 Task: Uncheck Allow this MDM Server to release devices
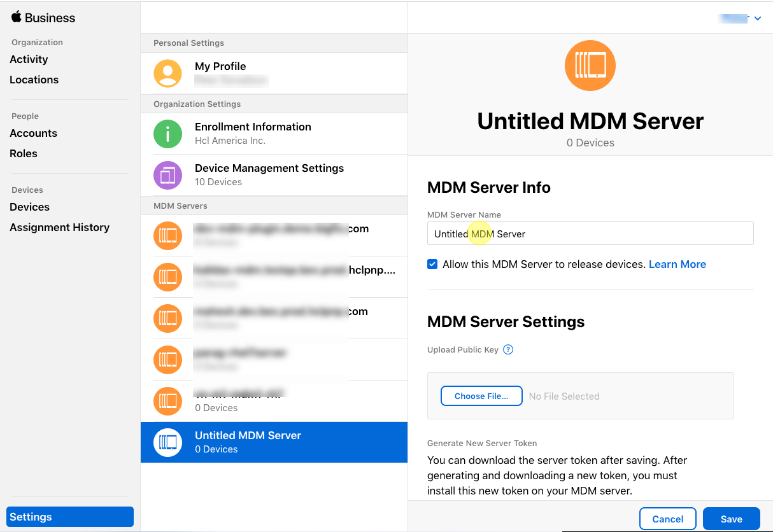click(x=432, y=264)
